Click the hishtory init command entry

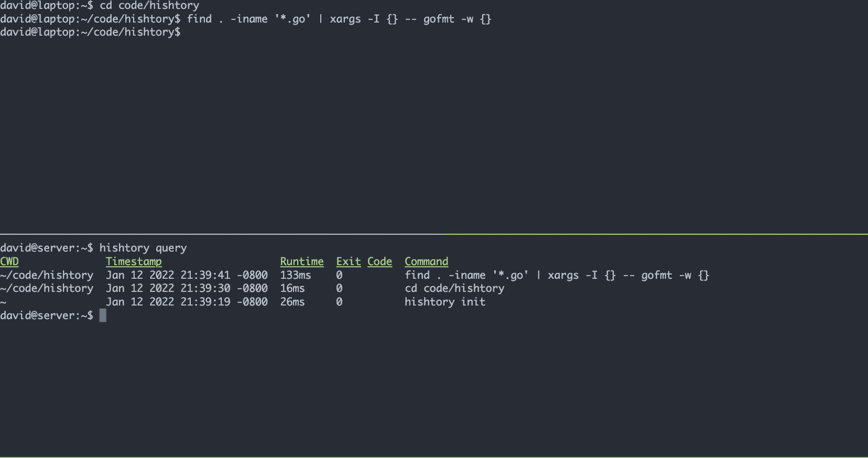(x=445, y=302)
